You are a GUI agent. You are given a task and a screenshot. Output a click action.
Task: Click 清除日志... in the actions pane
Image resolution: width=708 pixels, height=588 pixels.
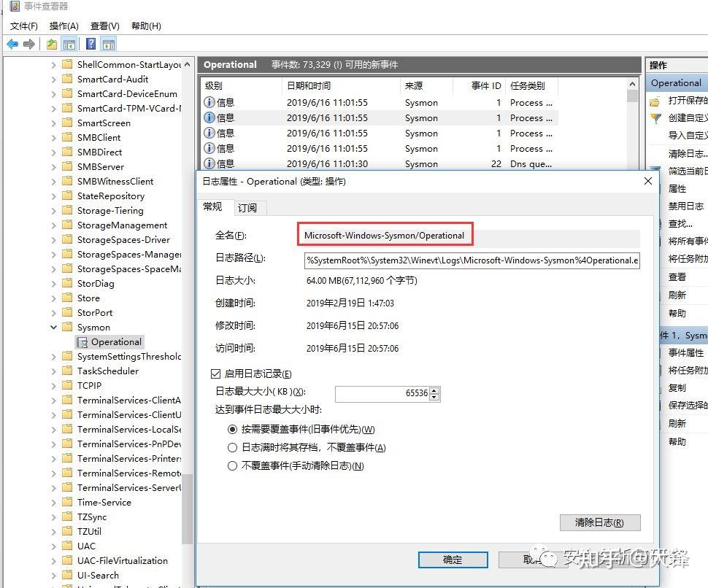click(688, 153)
